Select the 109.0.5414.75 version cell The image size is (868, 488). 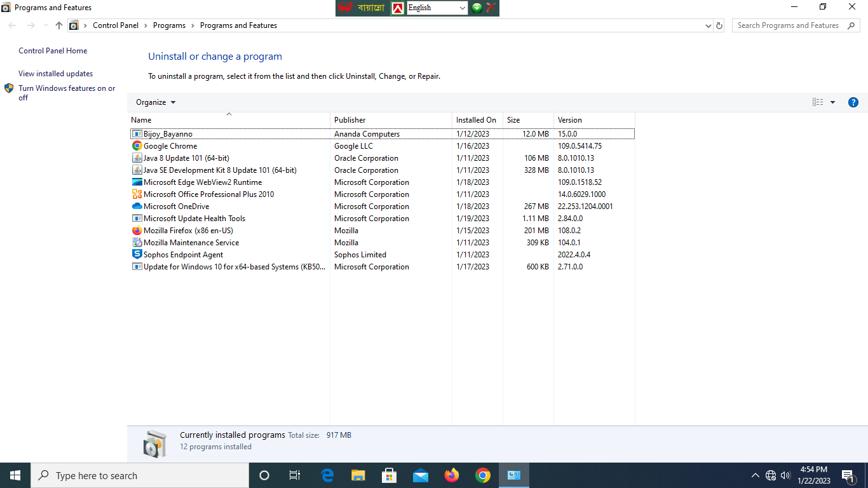click(x=580, y=146)
